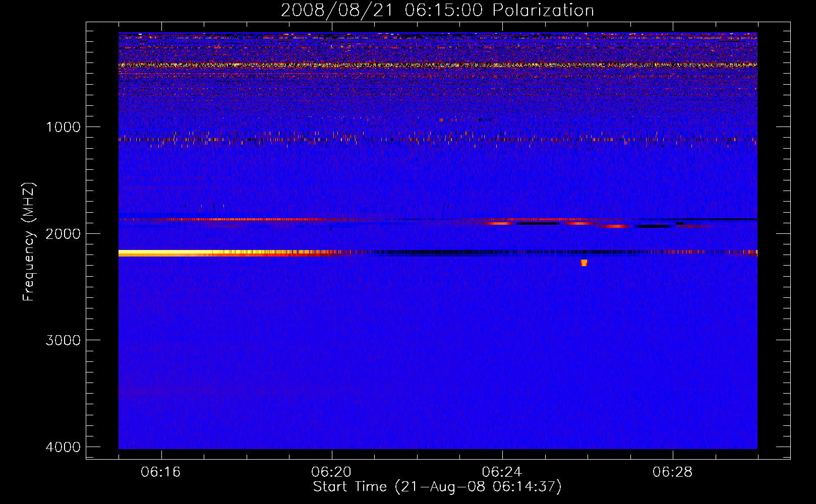Click the '06:16' time tick label

click(161, 472)
